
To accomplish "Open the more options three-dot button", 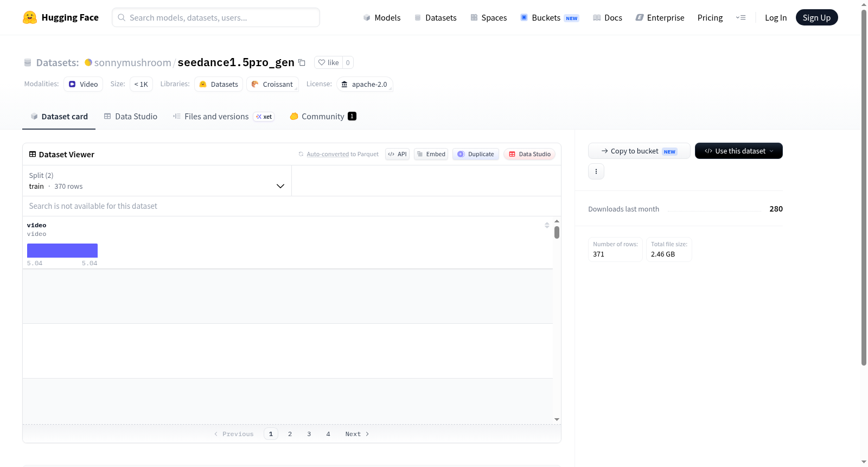I will coord(596,171).
